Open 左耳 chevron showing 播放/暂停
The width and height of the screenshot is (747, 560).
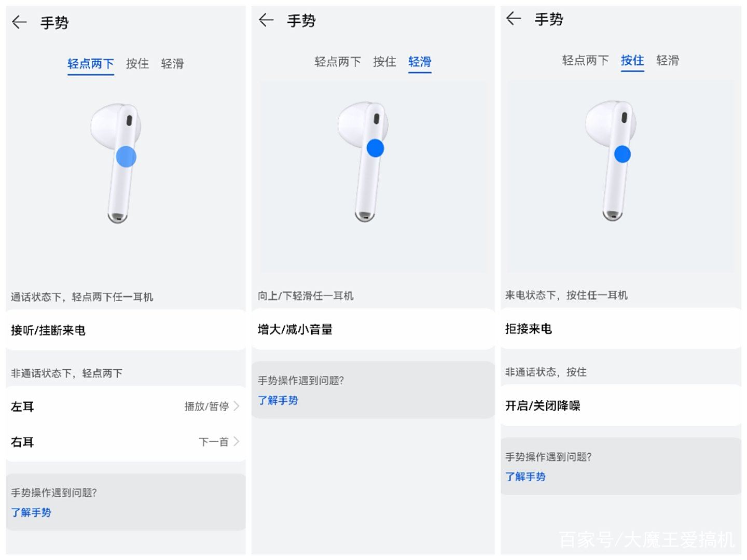click(x=237, y=406)
